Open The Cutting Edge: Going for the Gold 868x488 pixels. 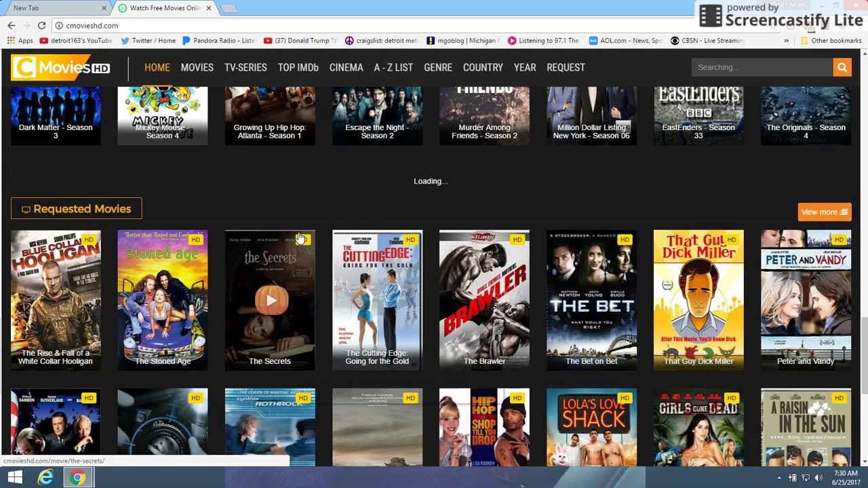[377, 300]
